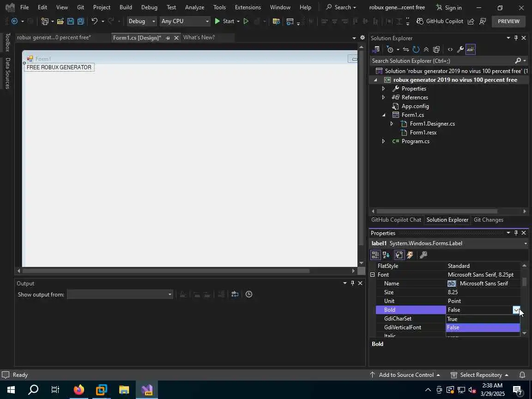Select the FREE ROBUX GENERATOR label on form

(59, 67)
